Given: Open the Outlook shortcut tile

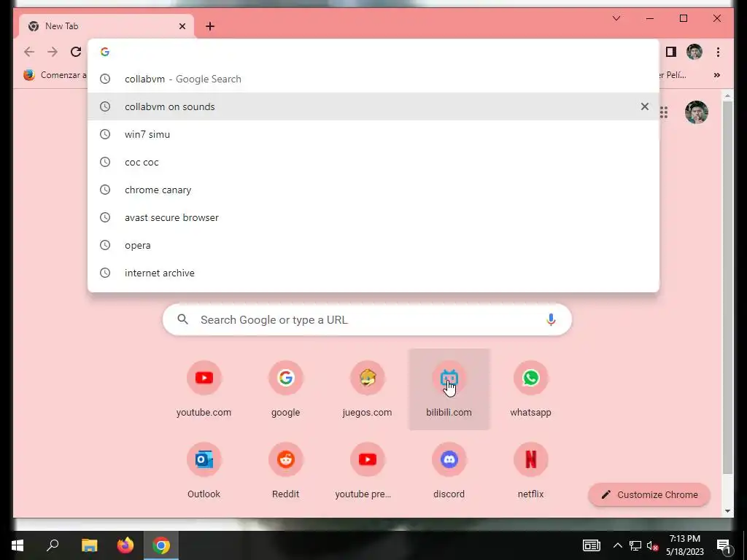Looking at the screenshot, I should pos(204,470).
